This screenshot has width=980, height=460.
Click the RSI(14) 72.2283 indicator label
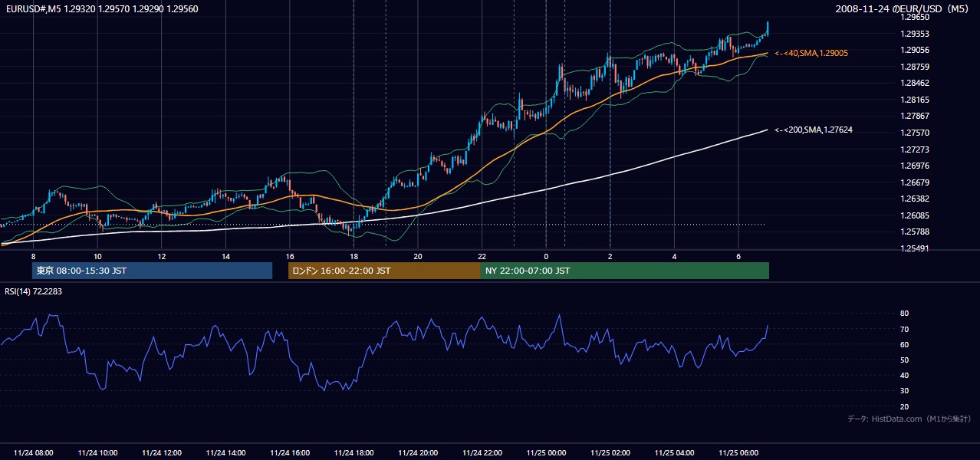(x=34, y=291)
